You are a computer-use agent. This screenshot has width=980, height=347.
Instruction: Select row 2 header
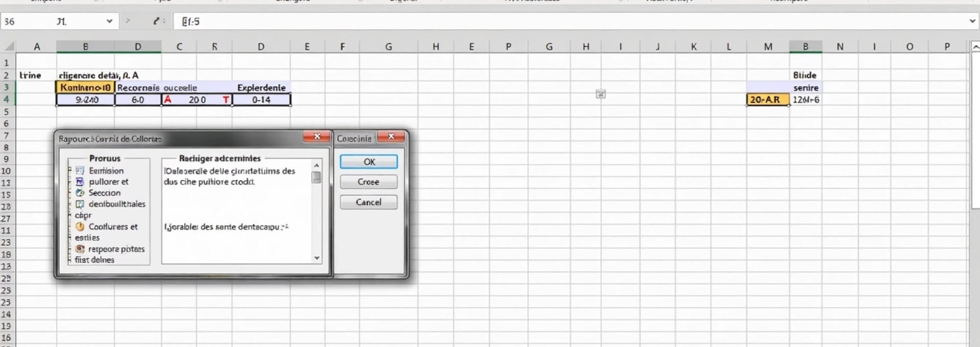click(7, 75)
